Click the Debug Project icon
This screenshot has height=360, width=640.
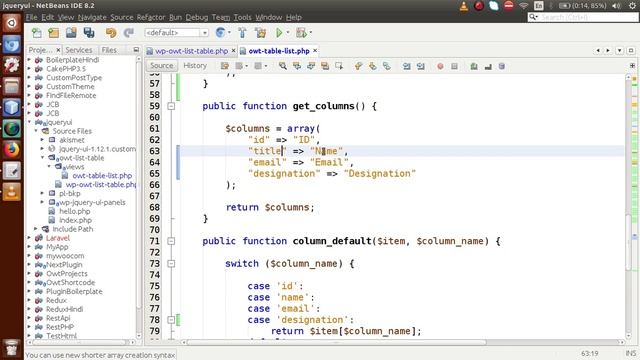[301, 33]
